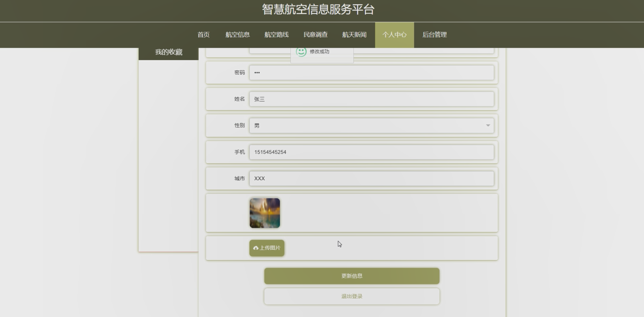Click the cloud upload icon
The height and width of the screenshot is (317, 644).
point(256,248)
